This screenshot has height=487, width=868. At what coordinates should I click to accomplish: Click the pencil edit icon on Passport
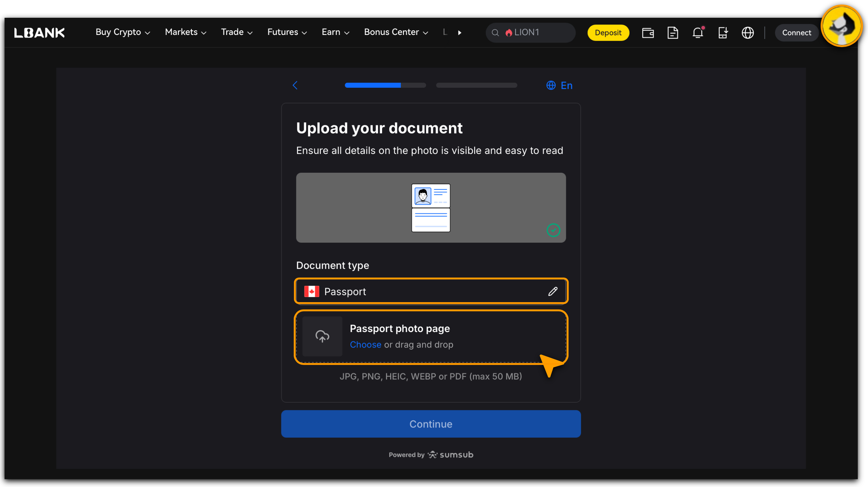(x=552, y=291)
